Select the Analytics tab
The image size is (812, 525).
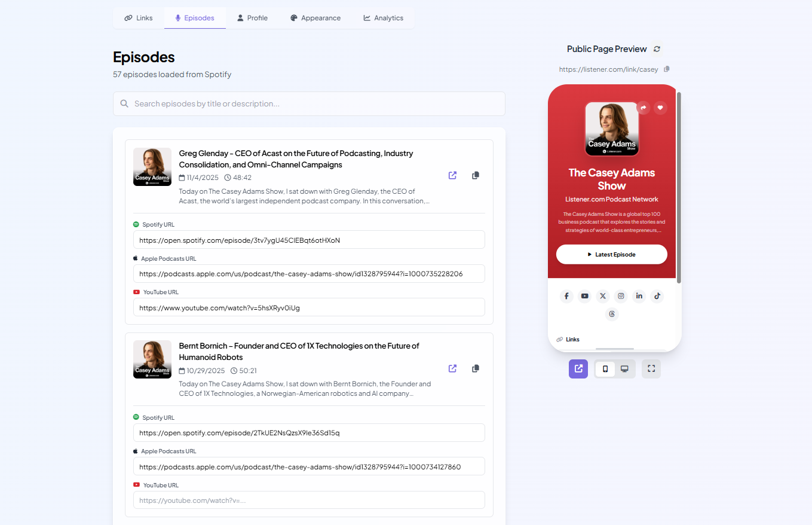pyautogui.click(x=383, y=18)
